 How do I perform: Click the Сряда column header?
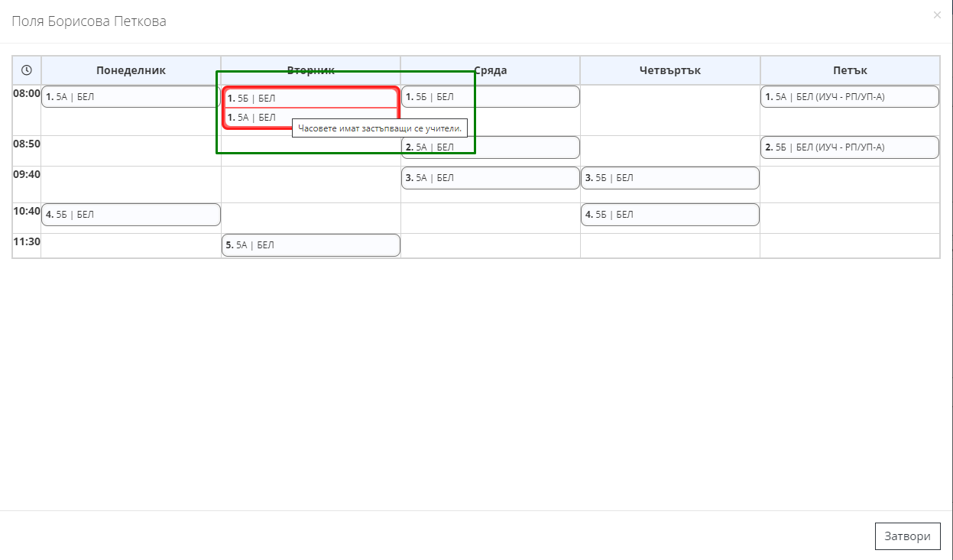tap(490, 70)
